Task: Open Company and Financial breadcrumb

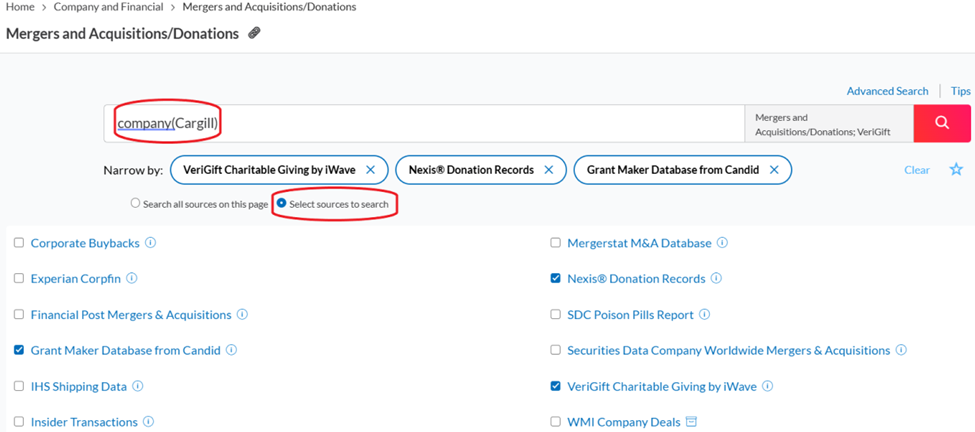Action: click(108, 7)
